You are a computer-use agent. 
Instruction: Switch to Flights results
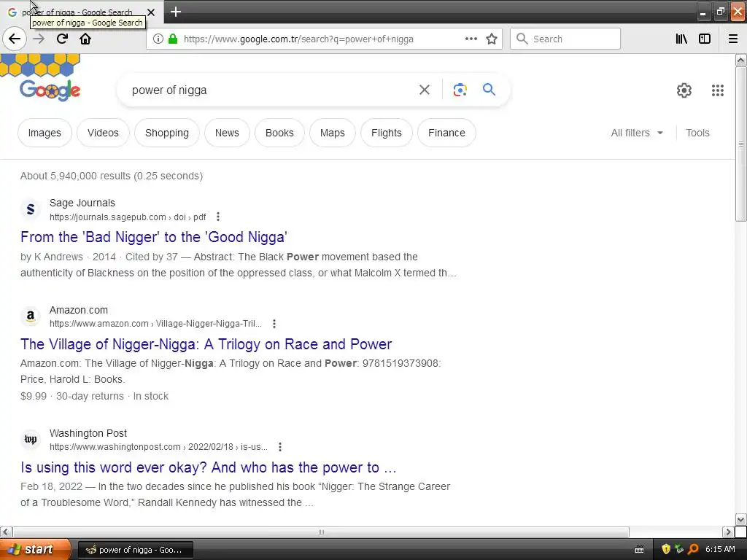(387, 133)
